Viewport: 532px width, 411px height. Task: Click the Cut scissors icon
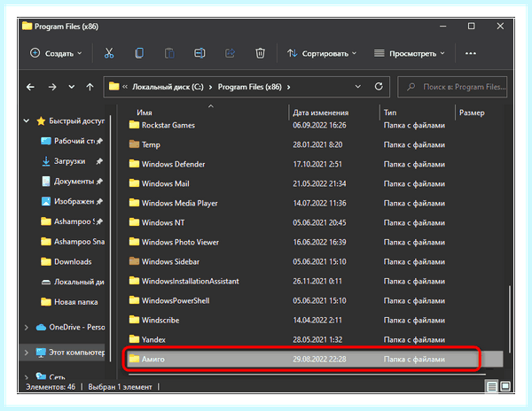point(109,53)
